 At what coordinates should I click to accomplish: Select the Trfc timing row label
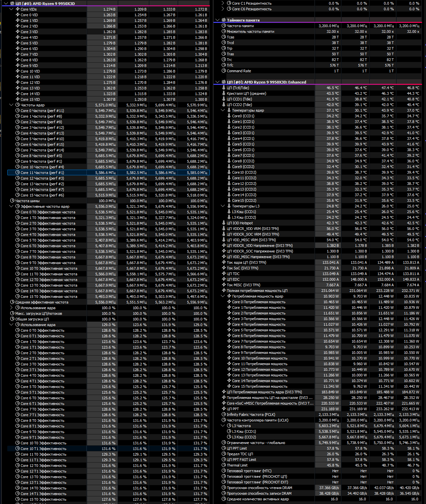click(230, 65)
